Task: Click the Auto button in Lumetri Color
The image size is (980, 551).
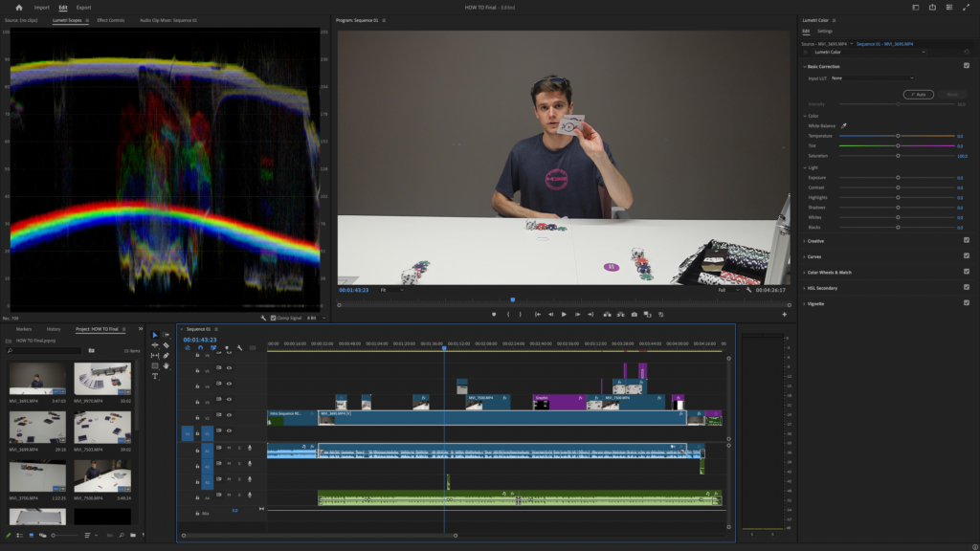Action: pyautogui.click(x=918, y=94)
